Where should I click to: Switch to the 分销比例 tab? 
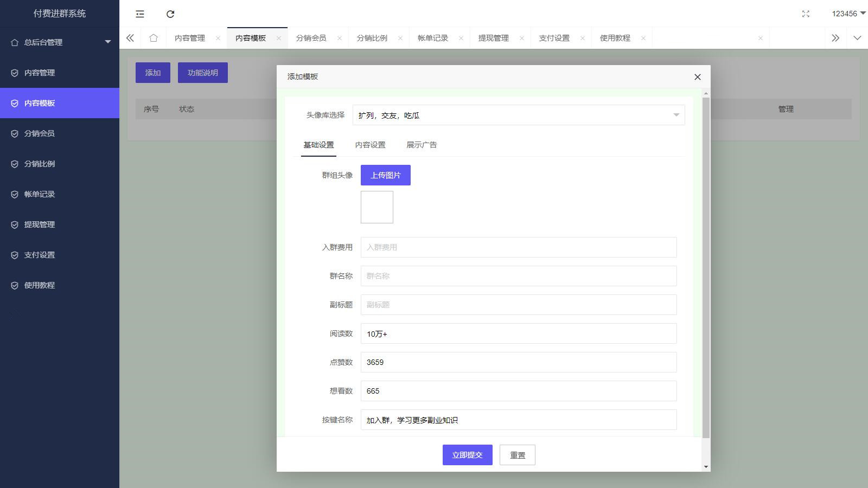[x=372, y=38]
